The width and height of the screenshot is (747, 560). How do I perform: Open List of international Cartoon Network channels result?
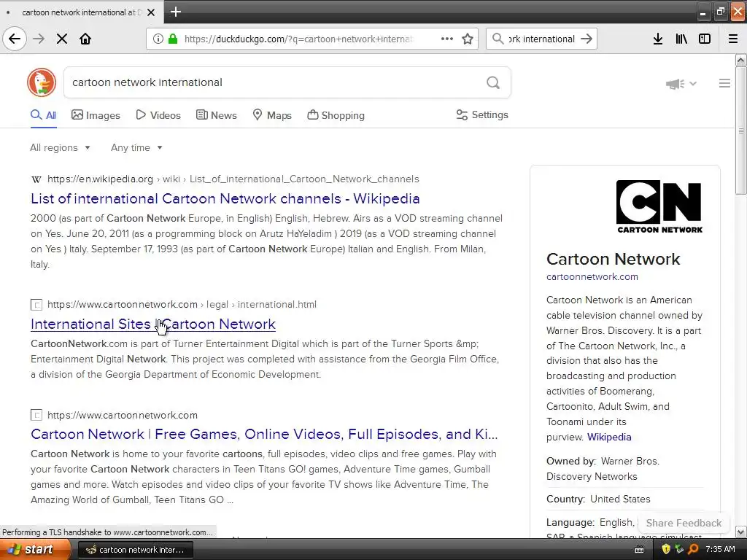click(225, 198)
